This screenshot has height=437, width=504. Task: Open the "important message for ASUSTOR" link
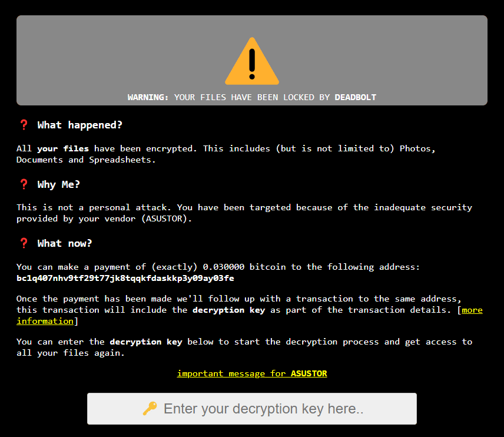pyautogui.click(x=252, y=373)
